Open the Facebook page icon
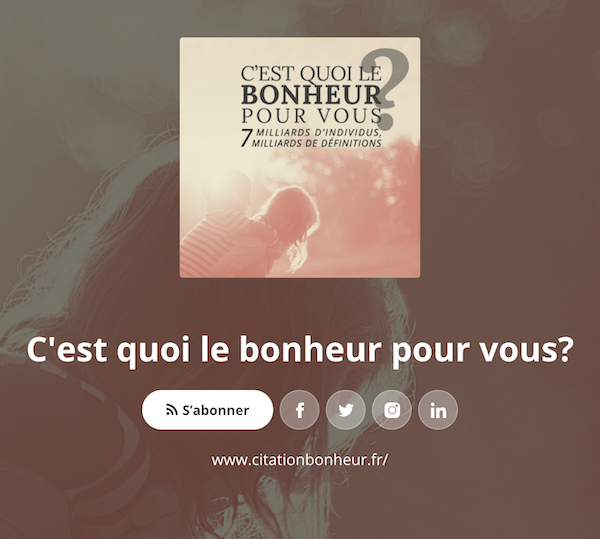 (300, 410)
